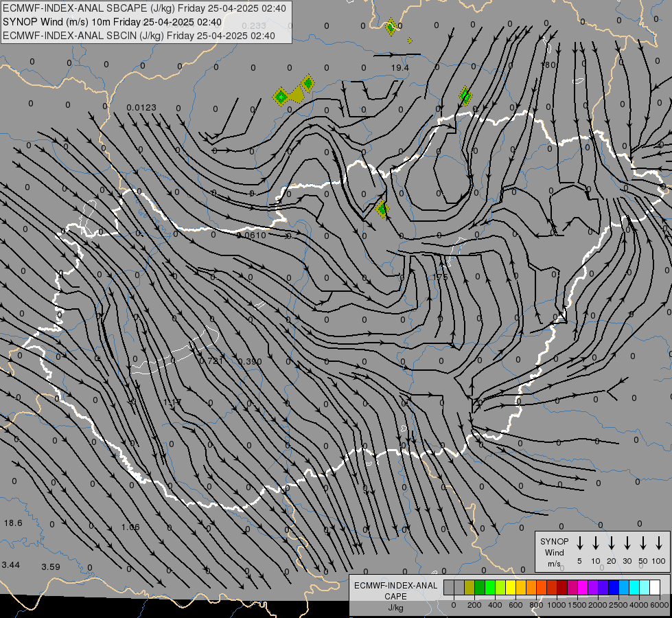Click the 100 m/s wind arrow in legend

(659, 543)
